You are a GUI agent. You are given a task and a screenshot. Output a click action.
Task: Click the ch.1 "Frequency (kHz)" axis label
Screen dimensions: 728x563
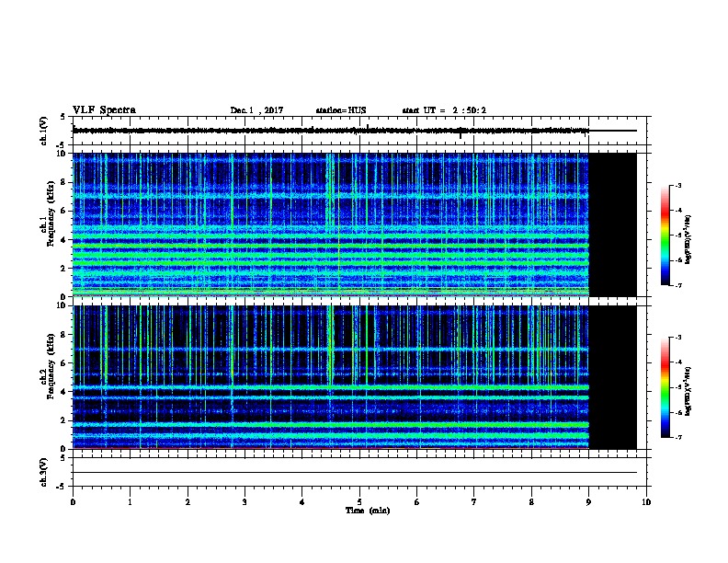(x=51, y=213)
